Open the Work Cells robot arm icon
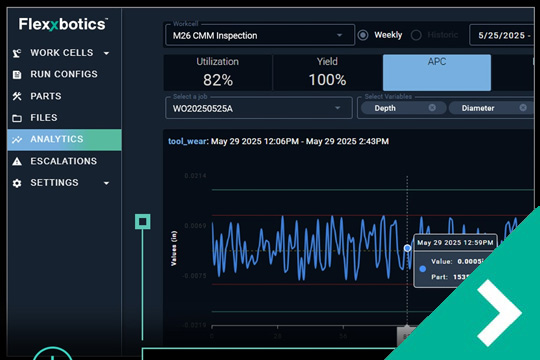Image resolution: width=540 pixels, height=360 pixels. [x=17, y=53]
